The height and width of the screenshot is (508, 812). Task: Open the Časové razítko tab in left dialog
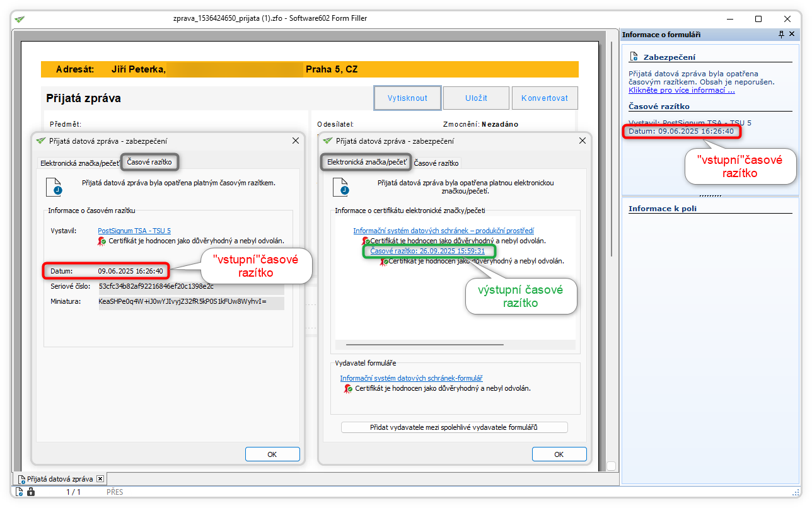tap(149, 162)
